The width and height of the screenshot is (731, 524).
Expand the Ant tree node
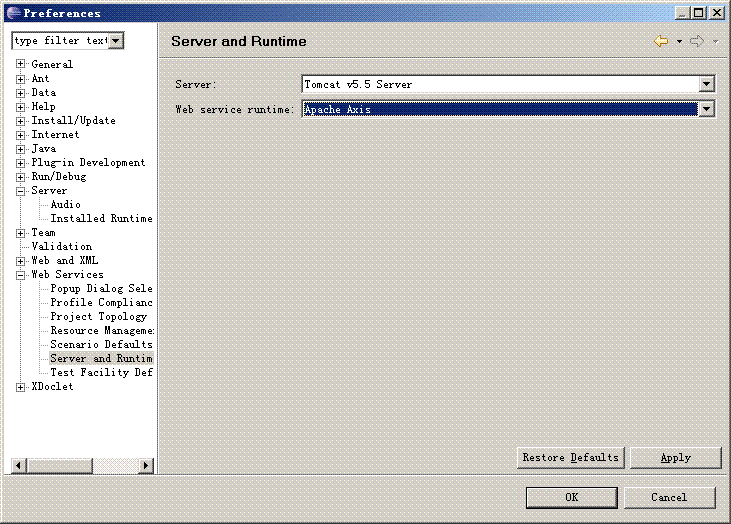(x=20, y=79)
